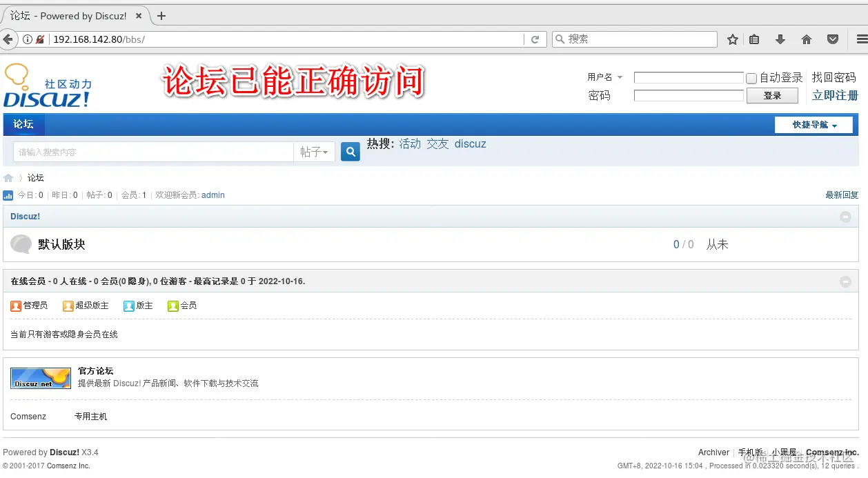Viewport: 868px width, 478px height.
Task: Click the insecure connection lock icon
Action: tap(40, 39)
